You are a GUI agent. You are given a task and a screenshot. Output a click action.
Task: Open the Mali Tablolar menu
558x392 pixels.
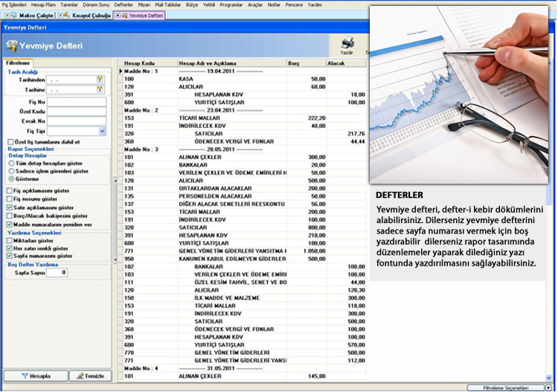click(x=168, y=4)
